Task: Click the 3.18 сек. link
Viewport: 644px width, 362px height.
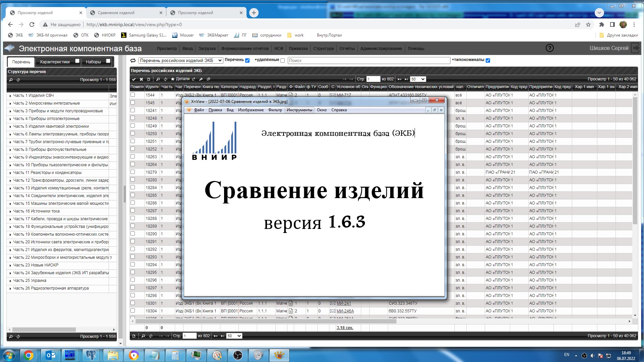Action: [345, 328]
